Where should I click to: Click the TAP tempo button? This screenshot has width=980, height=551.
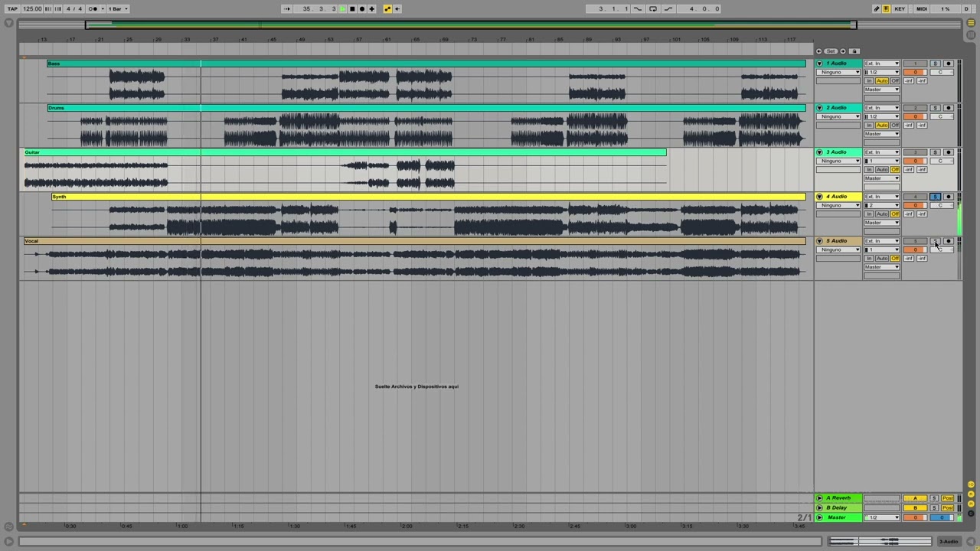pyautogui.click(x=12, y=8)
